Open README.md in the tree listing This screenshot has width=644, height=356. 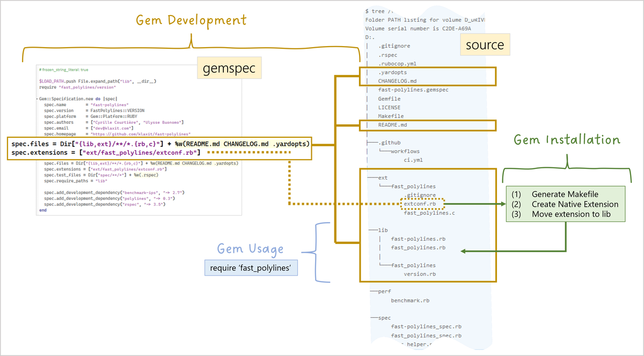click(x=397, y=125)
